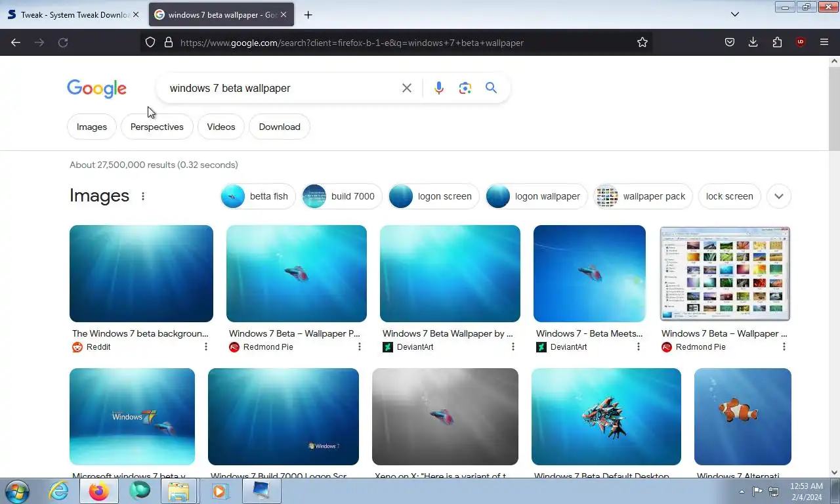
Task: Open the Windows Start menu
Action: pos(17,491)
